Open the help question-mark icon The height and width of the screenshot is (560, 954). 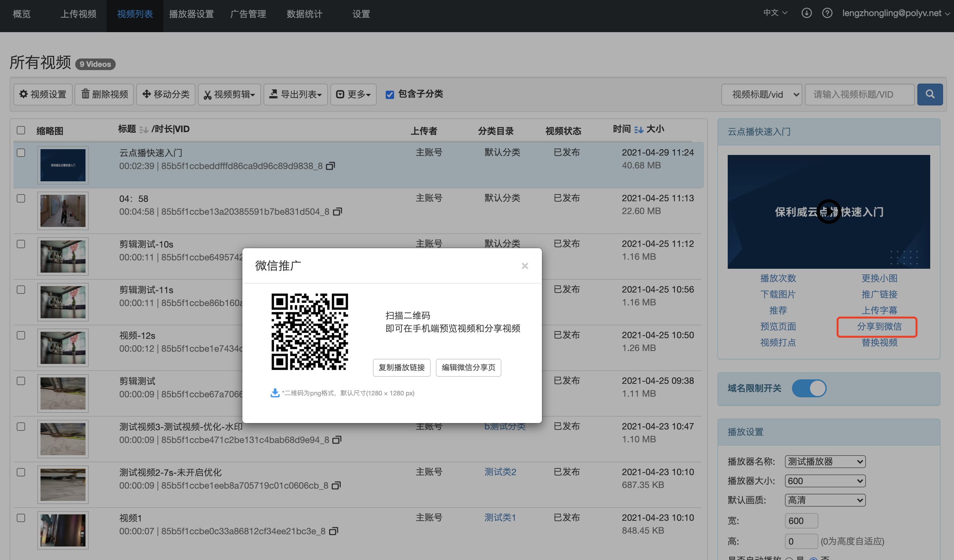click(x=827, y=13)
